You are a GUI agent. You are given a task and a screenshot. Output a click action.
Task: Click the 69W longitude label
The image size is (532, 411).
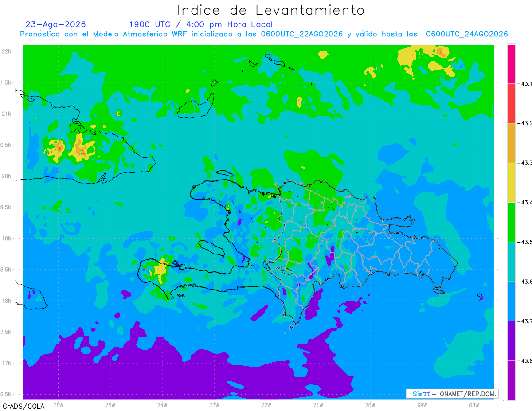click(x=422, y=405)
